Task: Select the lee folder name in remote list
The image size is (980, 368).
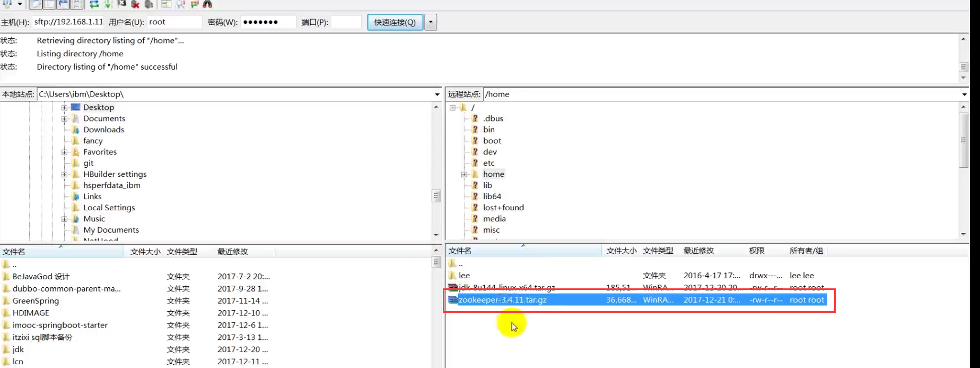Action: [x=465, y=276]
